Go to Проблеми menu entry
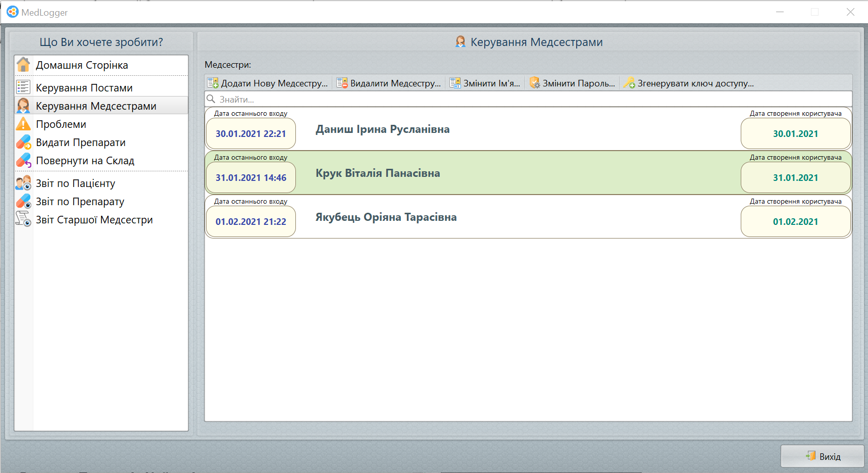 click(x=61, y=124)
